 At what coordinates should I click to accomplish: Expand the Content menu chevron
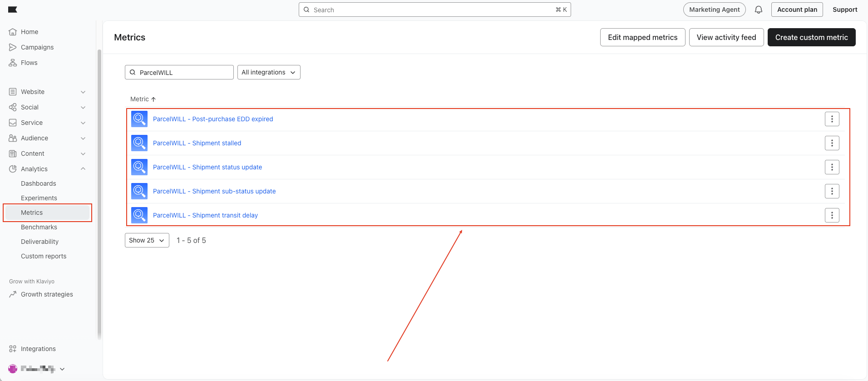[x=83, y=153]
